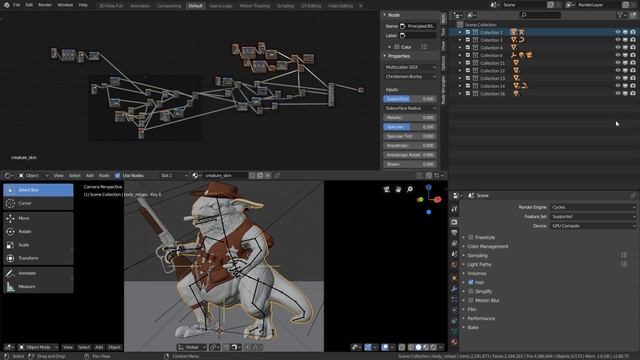Open the Render Engine dropdown
The height and width of the screenshot is (360, 640).
pos(593,207)
